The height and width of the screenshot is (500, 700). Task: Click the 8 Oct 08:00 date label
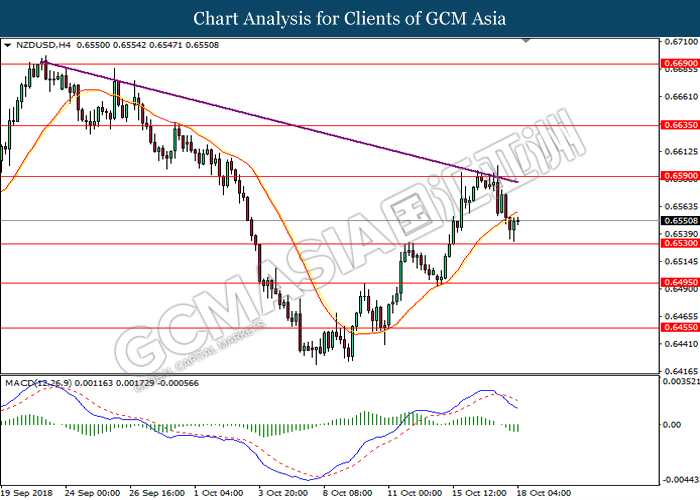point(348,493)
